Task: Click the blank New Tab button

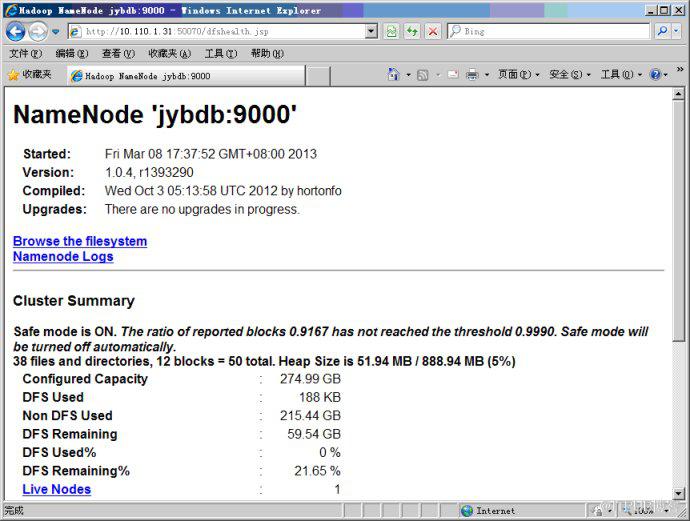Action: [318, 76]
